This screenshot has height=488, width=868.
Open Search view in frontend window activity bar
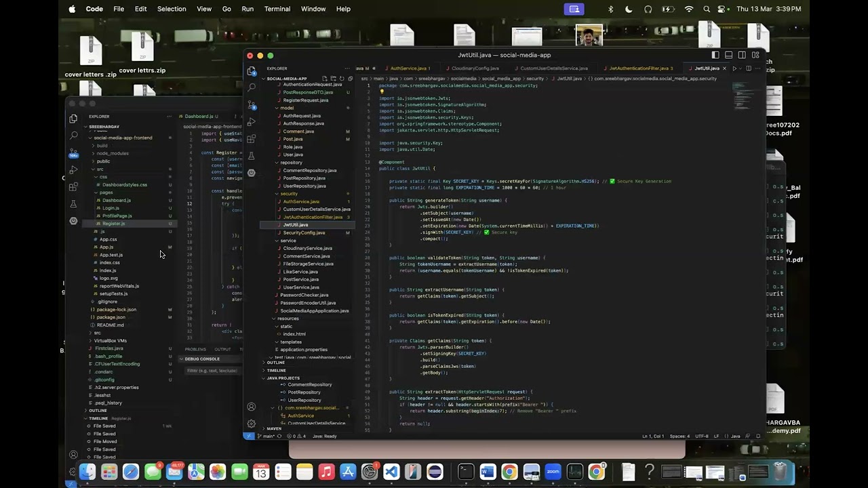(x=73, y=136)
